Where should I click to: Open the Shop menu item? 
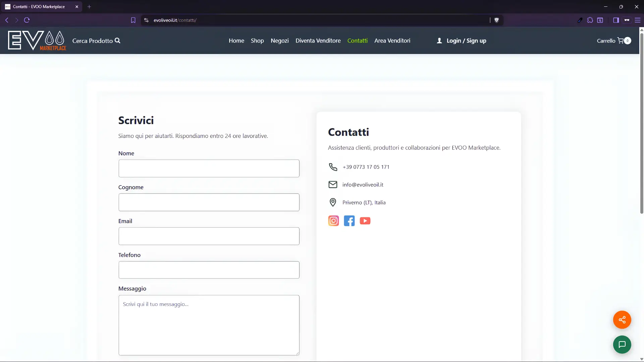coord(257,41)
